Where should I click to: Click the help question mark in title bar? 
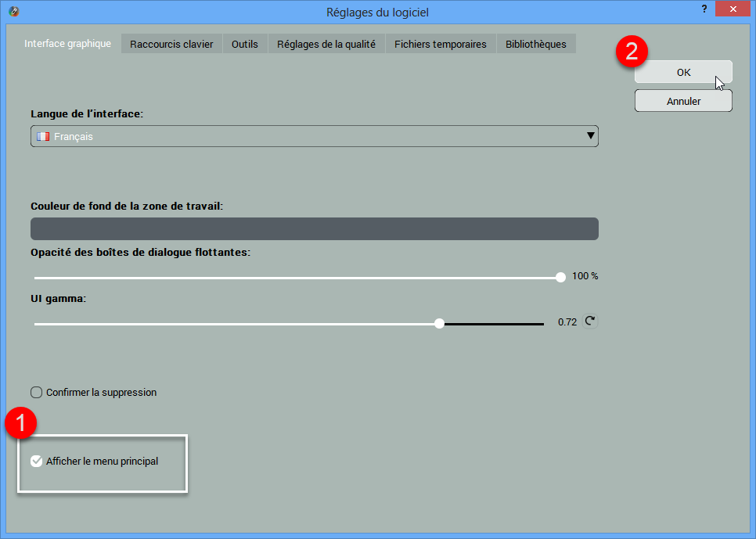[x=704, y=9]
